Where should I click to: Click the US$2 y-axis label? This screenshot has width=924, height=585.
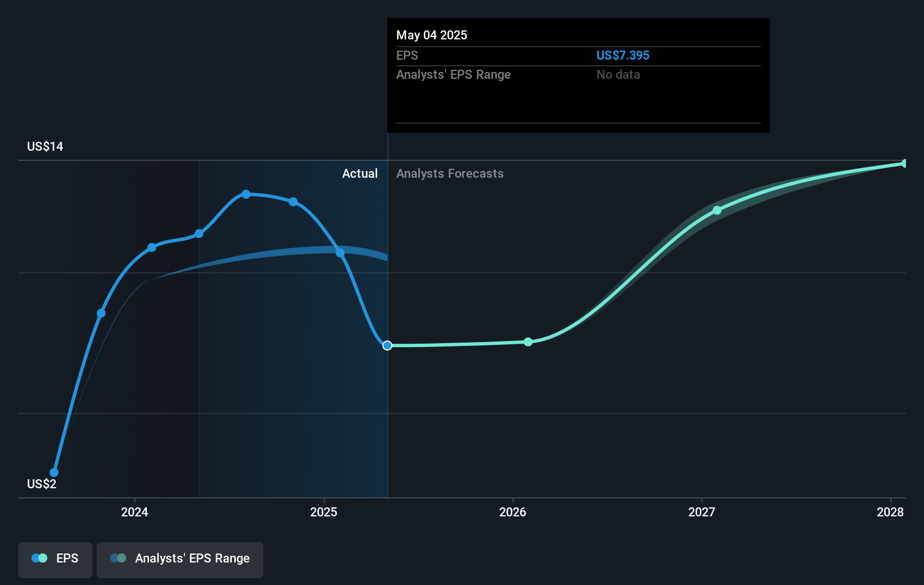[x=42, y=484]
